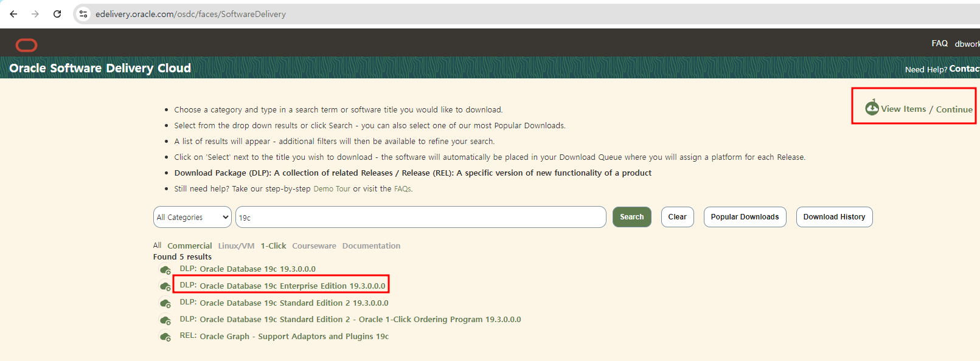Viewport: 980px width, 361px height.
Task: Open Download History
Action: pos(834,217)
